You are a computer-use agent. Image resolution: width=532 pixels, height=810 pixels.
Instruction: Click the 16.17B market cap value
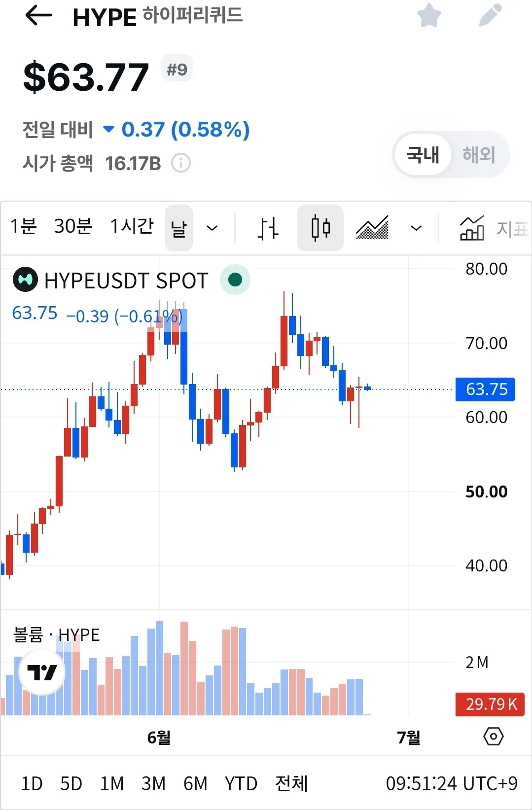pos(133,163)
